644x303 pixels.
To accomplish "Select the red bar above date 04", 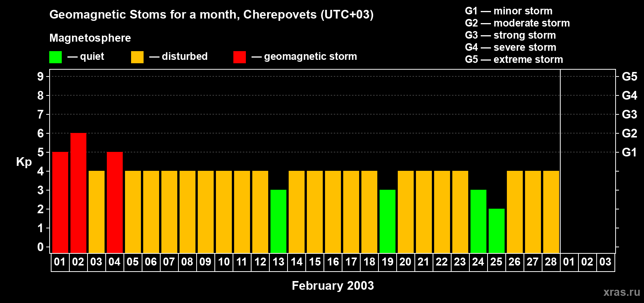I will pyautogui.click(x=115, y=203).
